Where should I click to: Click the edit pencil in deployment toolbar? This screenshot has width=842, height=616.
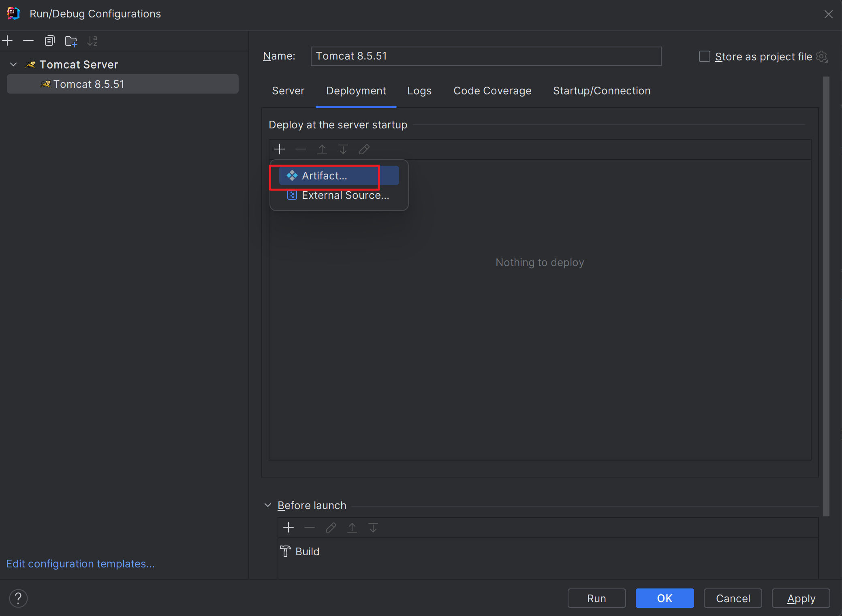point(364,149)
